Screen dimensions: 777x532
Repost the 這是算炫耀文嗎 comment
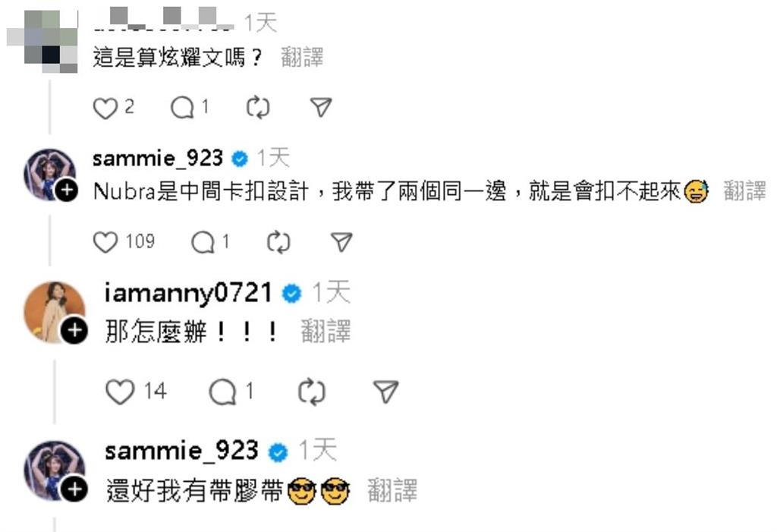[x=258, y=108]
